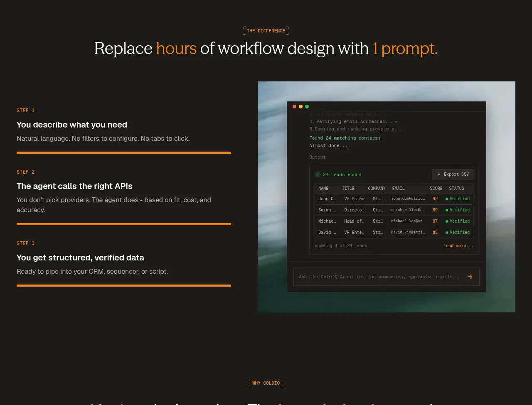Click the Head of… title cell
This screenshot has height=405, width=532.
[x=354, y=221]
